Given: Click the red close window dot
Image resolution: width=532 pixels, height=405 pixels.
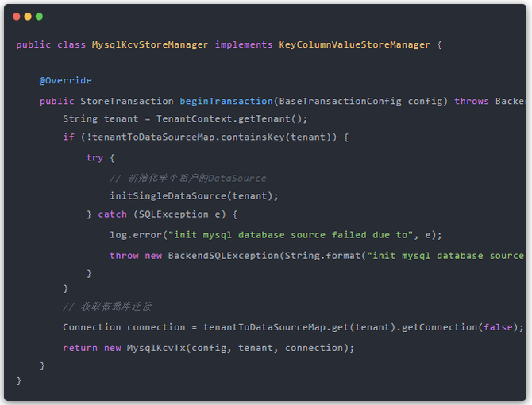Looking at the screenshot, I should (x=16, y=17).
